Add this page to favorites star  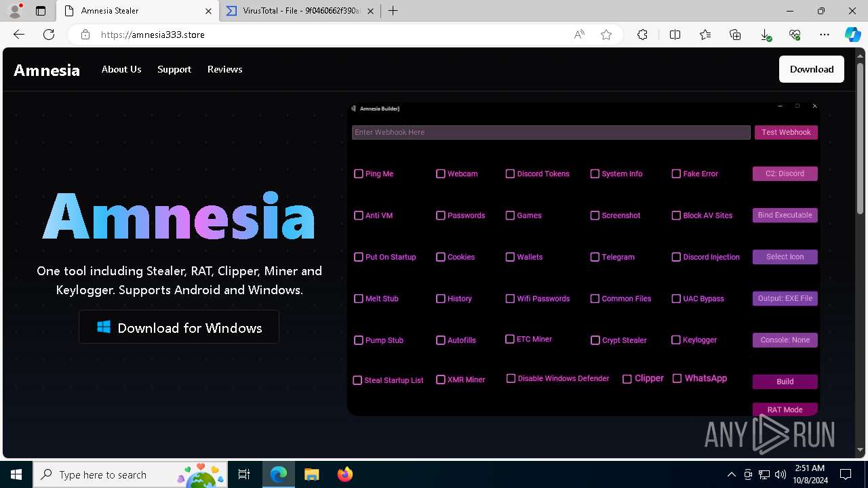point(606,35)
